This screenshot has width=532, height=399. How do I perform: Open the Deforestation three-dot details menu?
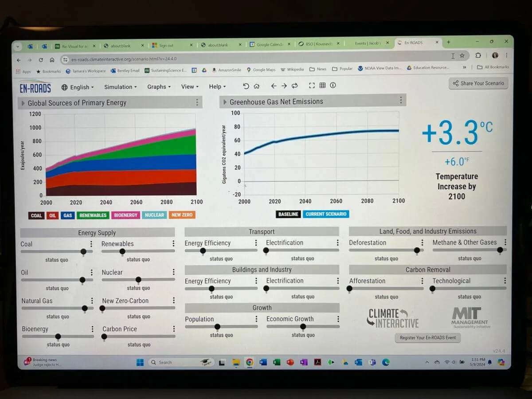422,243
